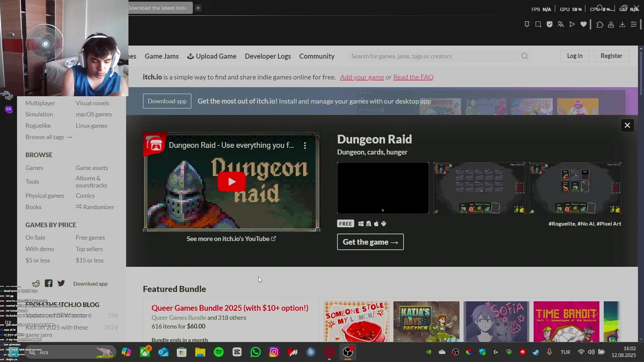
Task: Open WhatsApp from the taskbar
Action: (x=256, y=352)
